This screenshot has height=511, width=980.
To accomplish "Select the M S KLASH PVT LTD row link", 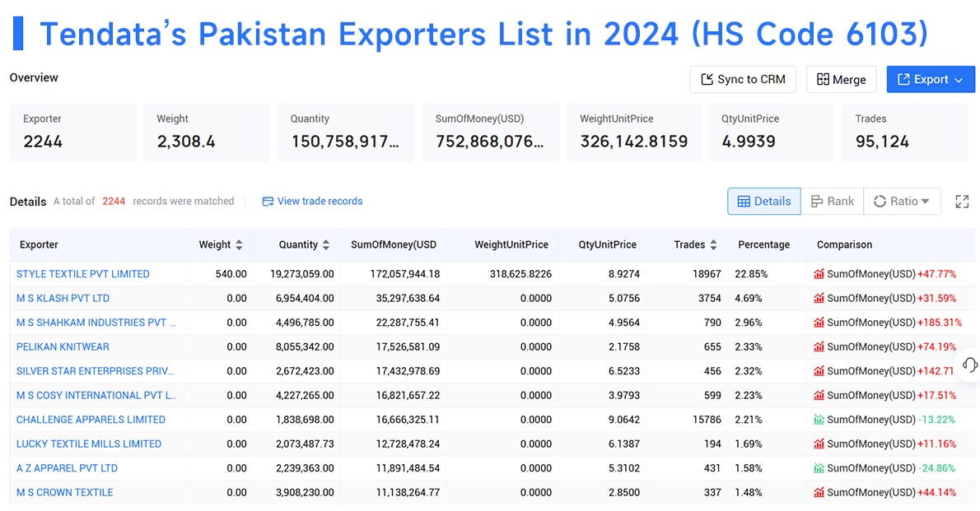I will 63,298.
